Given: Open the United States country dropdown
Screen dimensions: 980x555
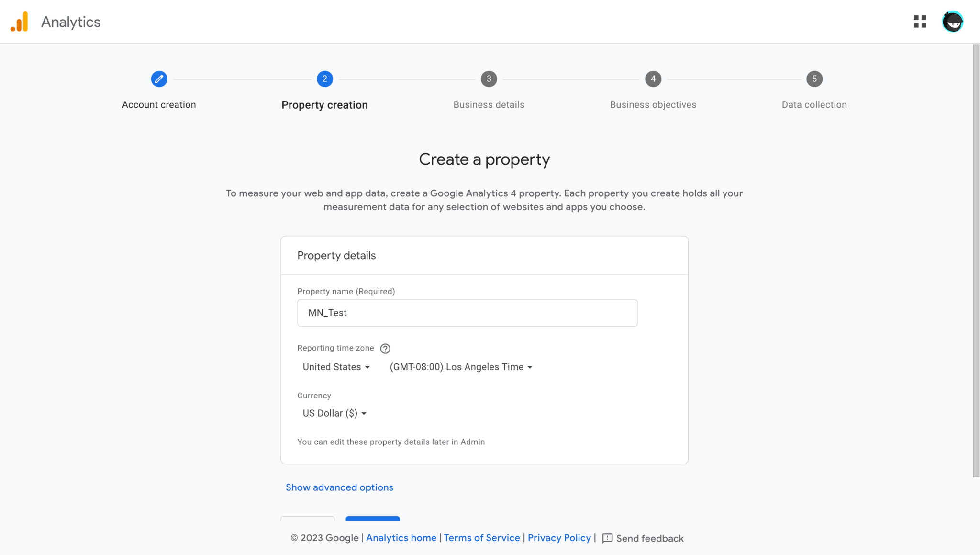Looking at the screenshot, I should [336, 367].
